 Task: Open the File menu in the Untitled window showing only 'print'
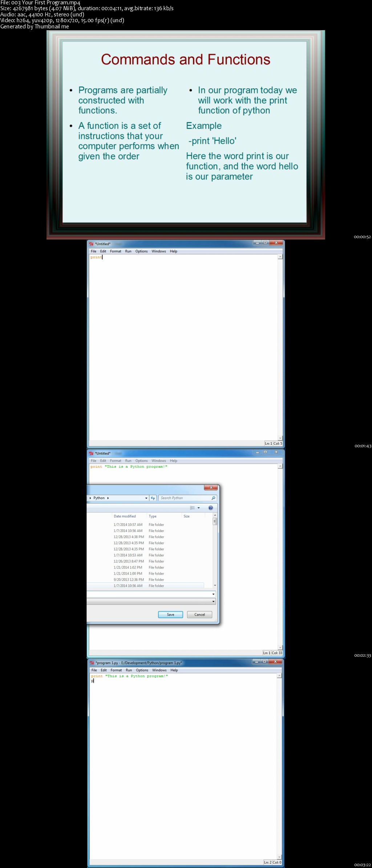[x=94, y=251]
